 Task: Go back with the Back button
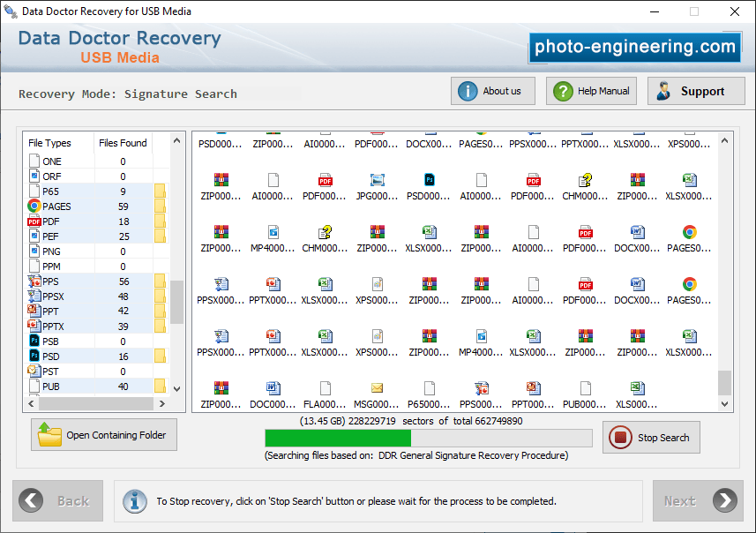[58, 500]
